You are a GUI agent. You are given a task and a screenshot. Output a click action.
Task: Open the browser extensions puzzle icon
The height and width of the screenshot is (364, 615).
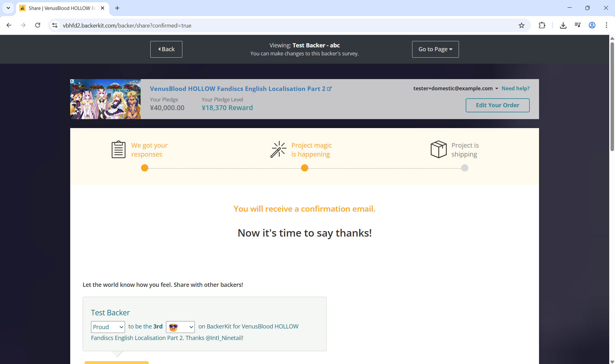click(542, 25)
